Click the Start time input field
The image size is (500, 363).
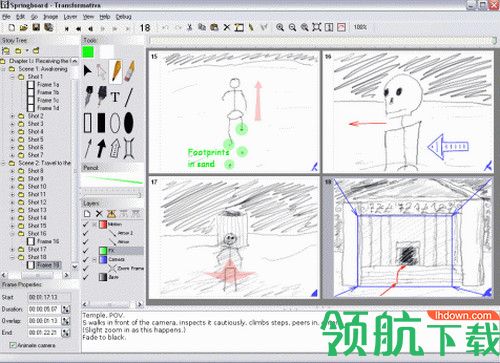[x=49, y=297]
